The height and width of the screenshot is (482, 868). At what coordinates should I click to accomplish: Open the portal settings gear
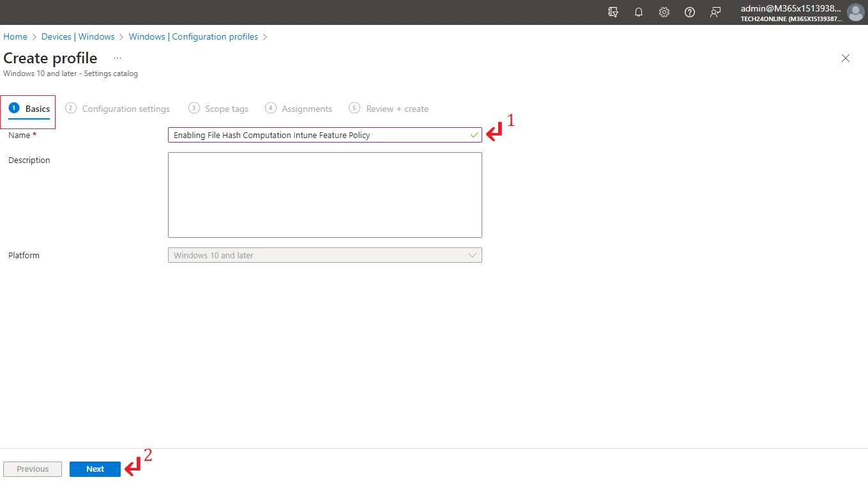[664, 12]
